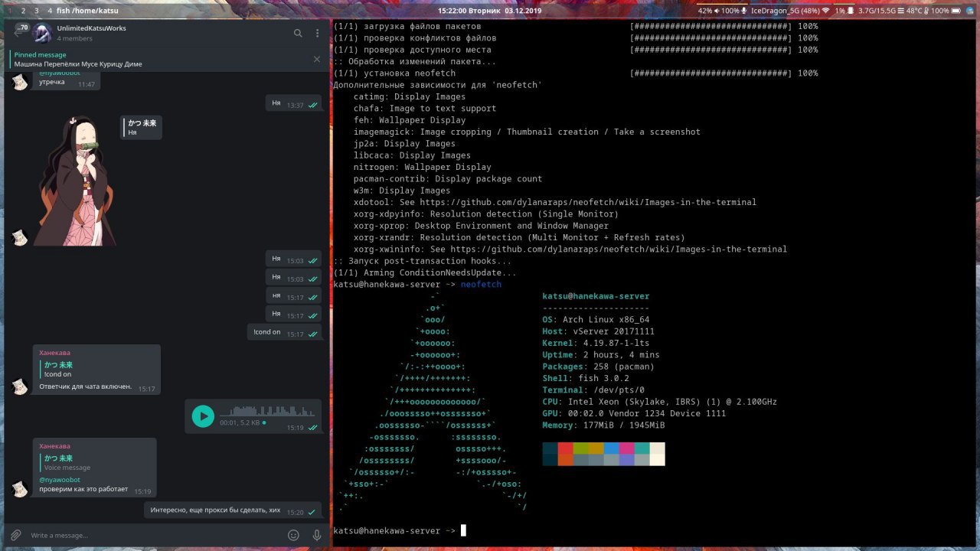Select message Интересно, еще прокси бы сделать
The width and height of the screenshot is (980, 551).
pyautogui.click(x=233, y=510)
